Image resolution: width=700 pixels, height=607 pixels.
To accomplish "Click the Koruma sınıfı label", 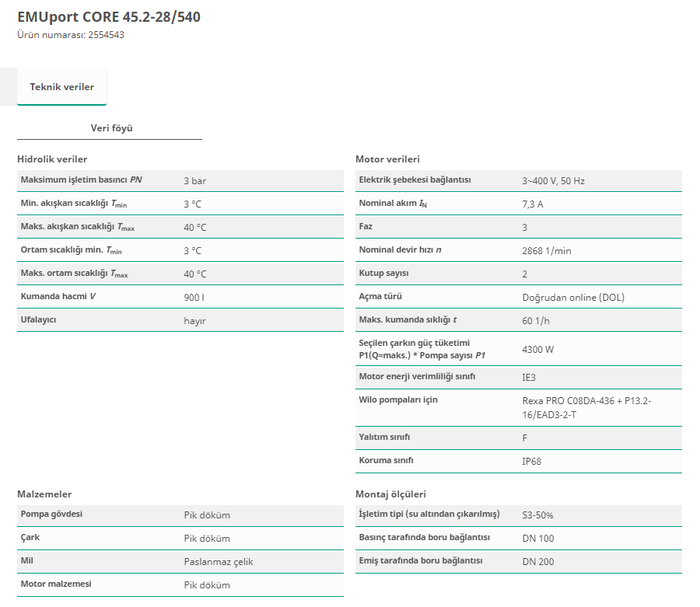I will 386,460.
